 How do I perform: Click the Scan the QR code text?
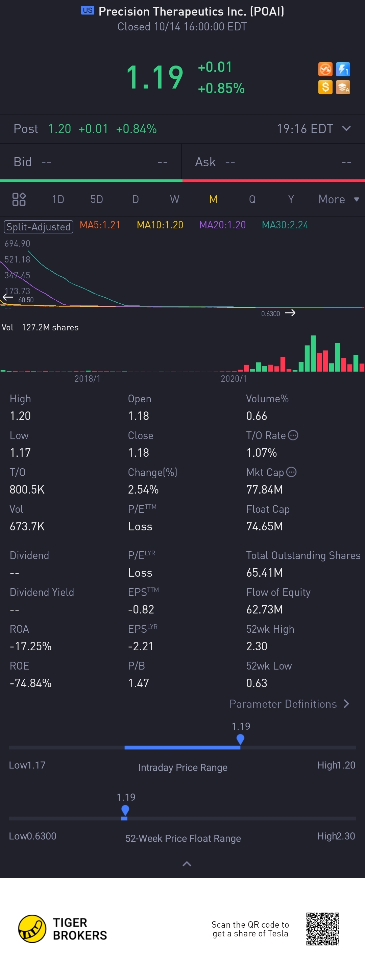point(250,929)
